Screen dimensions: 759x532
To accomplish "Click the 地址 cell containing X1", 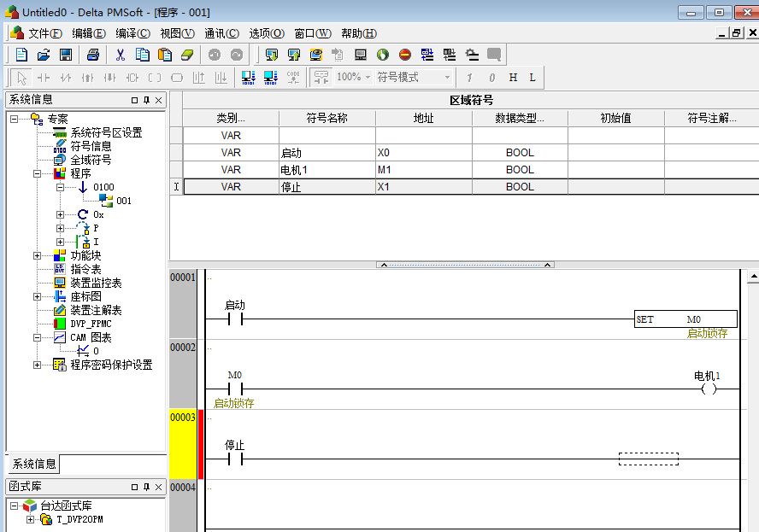I will click(423, 187).
